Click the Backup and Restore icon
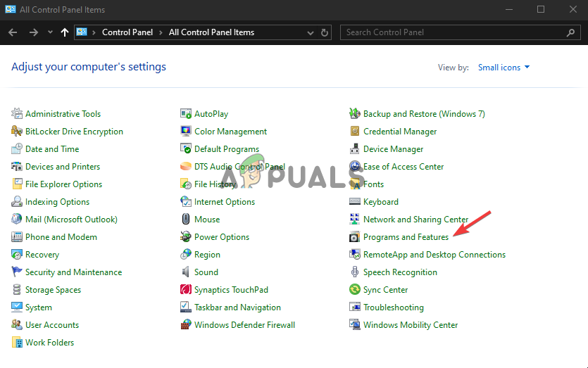 click(355, 114)
